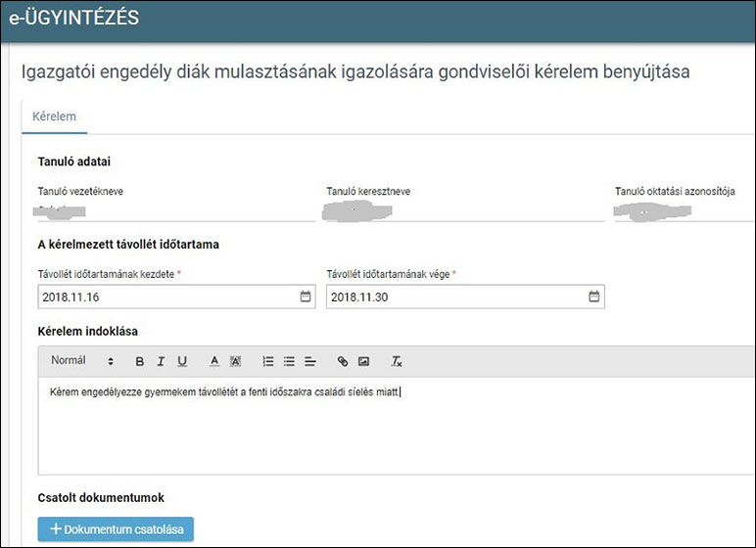Open the text background color picker
The image size is (756, 548).
point(235,361)
